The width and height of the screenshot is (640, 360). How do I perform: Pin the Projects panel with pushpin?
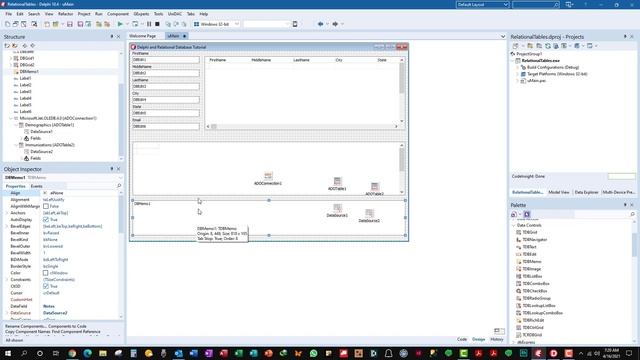point(625,37)
